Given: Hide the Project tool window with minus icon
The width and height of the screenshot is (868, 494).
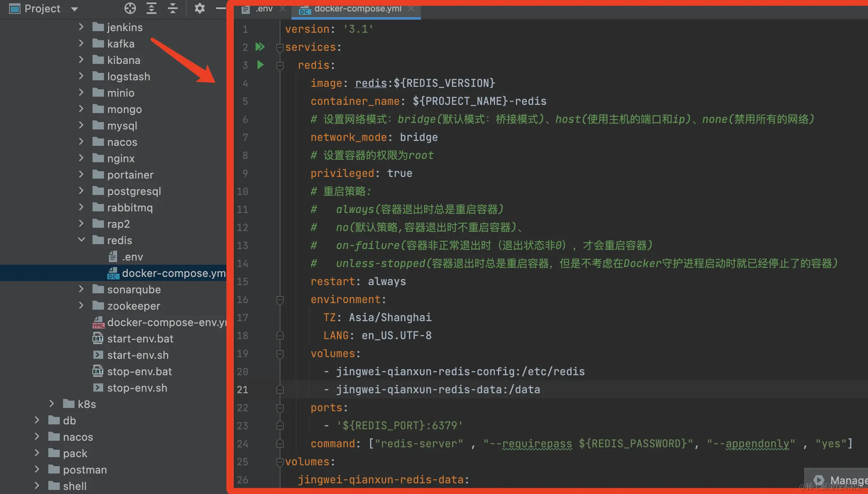Looking at the screenshot, I should coord(221,8).
